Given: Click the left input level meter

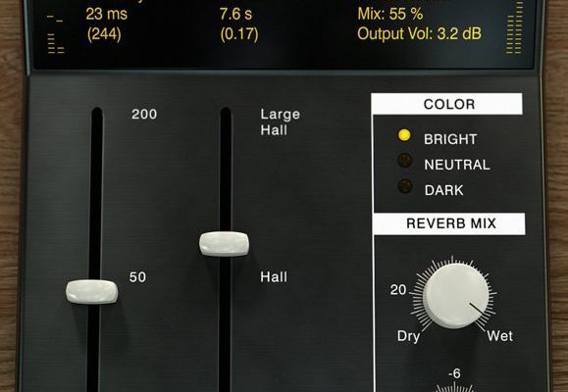Looking at the screenshot, I should 55,34.
